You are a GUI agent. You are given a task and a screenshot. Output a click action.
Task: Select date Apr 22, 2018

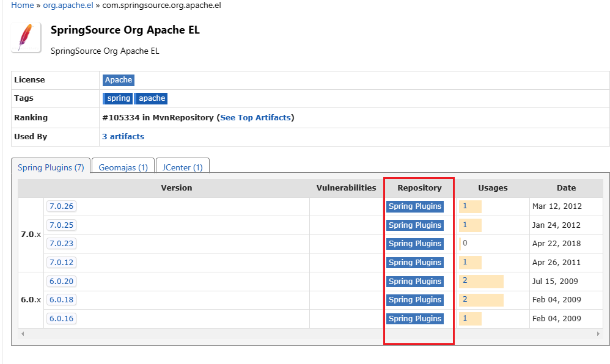pyautogui.click(x=556, y=244)
